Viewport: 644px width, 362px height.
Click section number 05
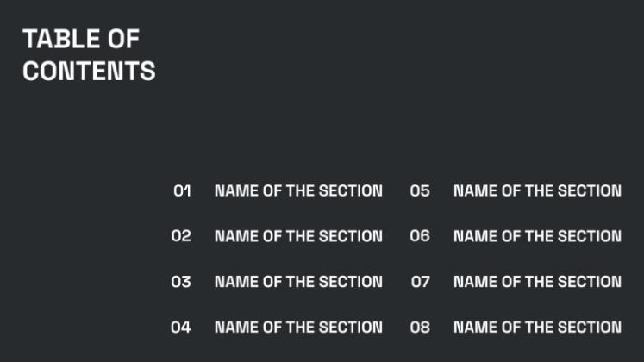click(420, 190)
